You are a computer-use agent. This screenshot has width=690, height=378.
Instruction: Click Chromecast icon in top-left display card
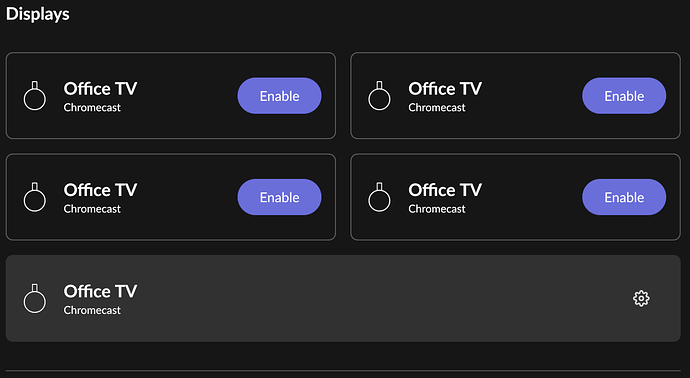[x=35, y=95]
